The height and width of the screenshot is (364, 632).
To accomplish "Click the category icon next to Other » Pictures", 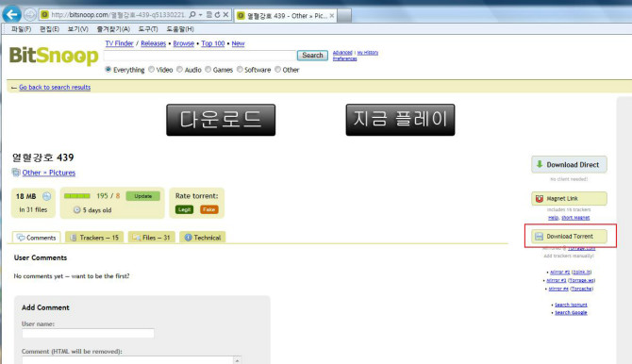I will [16, 173].
